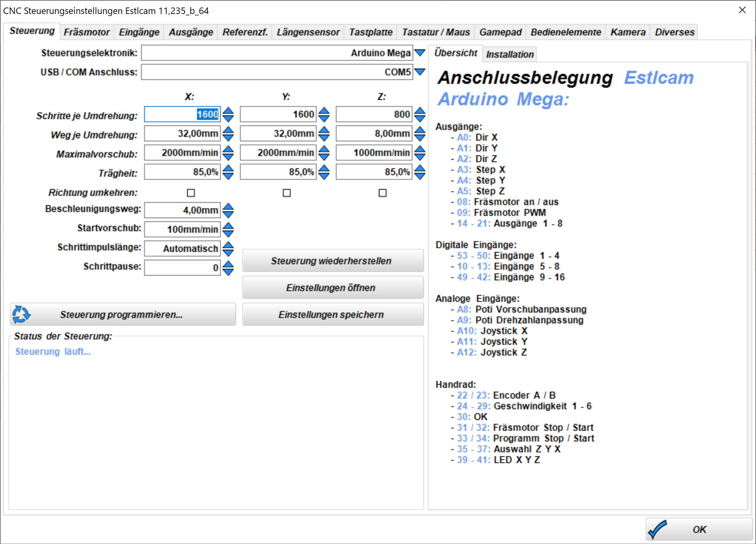Switch to the Fräsmotor tab
756x544 pixels.
[87, 32]
